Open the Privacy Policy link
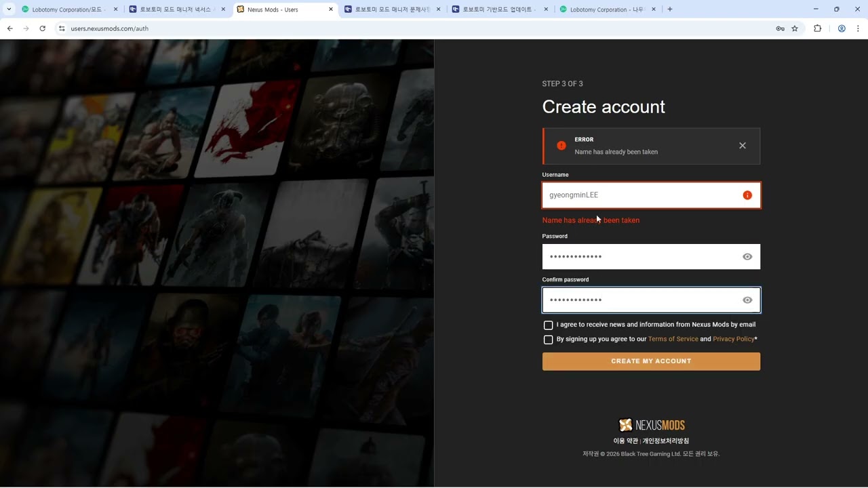 tap(733, 339)
